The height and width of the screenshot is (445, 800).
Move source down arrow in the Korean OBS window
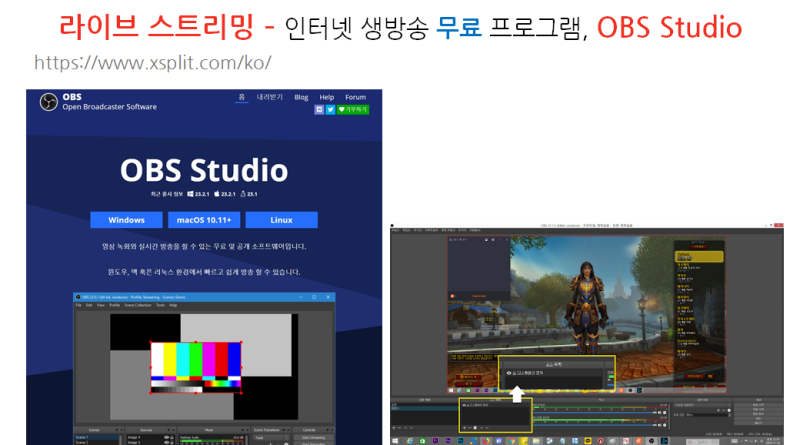coord(487,428)
